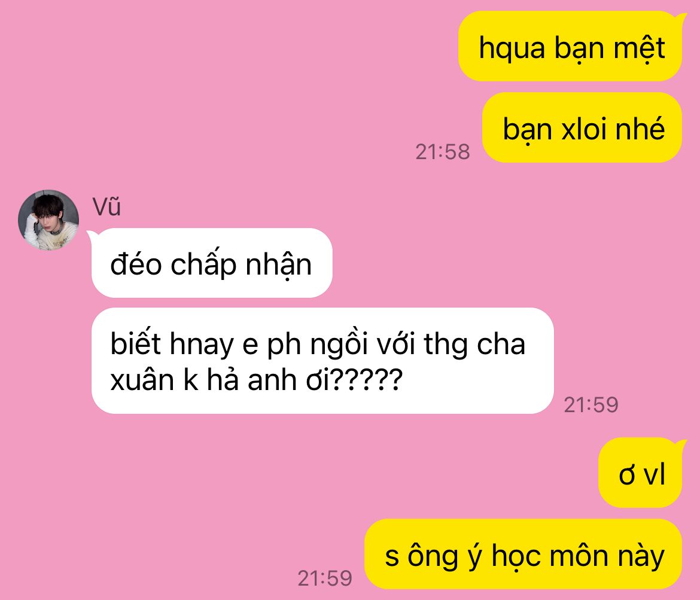Image resolution: width=700 pixels, height=600 pixels.
Task: Click the word 'mệt' in the top bubble
Action: click(x=639, y=48)
